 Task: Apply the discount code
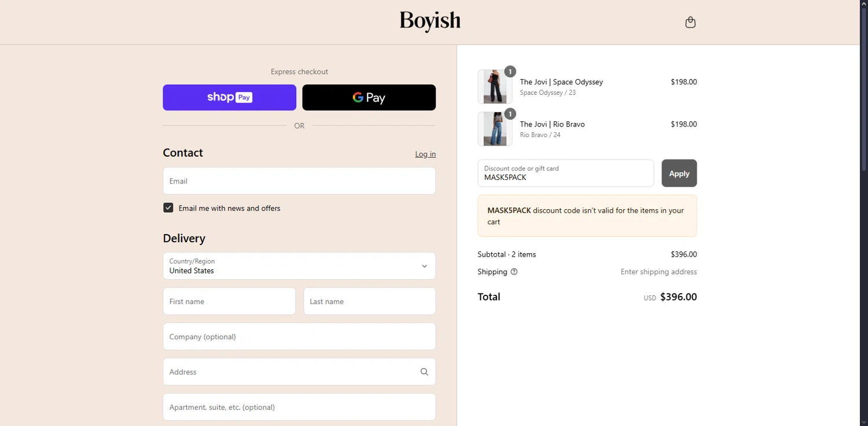click(x=679, y=173)
